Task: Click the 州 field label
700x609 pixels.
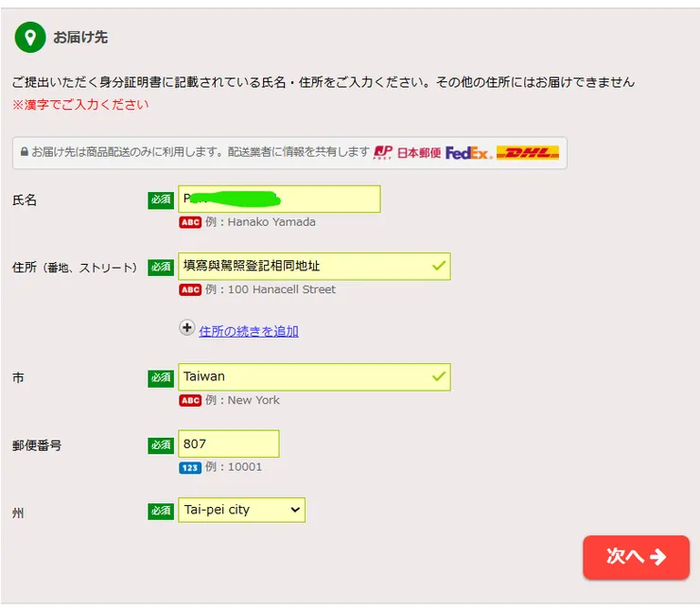Action: point(18,513)
